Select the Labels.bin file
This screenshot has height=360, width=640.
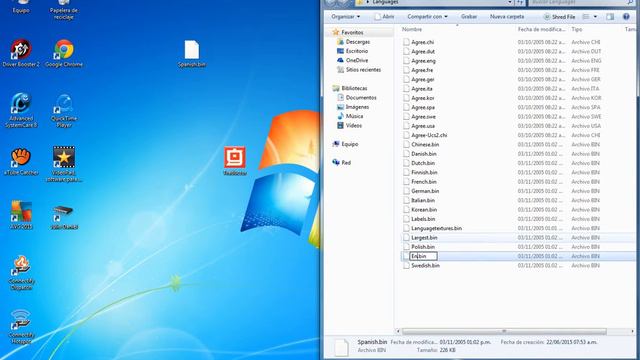[x=419, y=219]
